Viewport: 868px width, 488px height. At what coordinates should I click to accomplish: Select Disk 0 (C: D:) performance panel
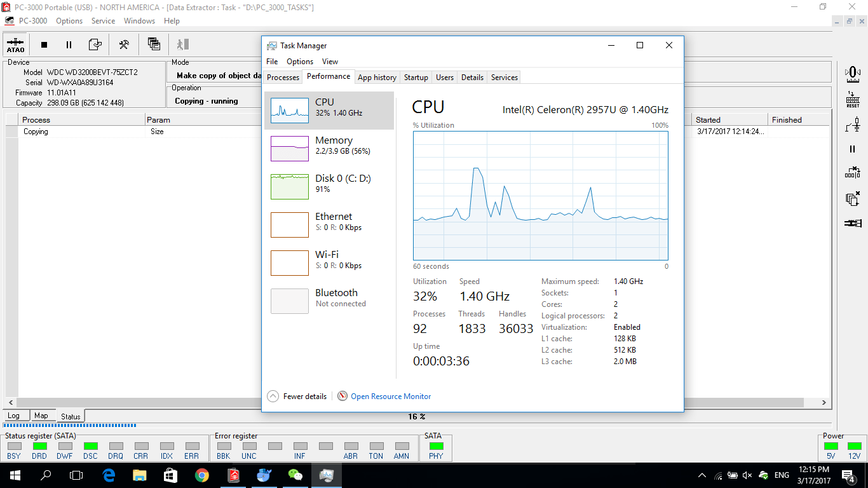tap(329, 187)
